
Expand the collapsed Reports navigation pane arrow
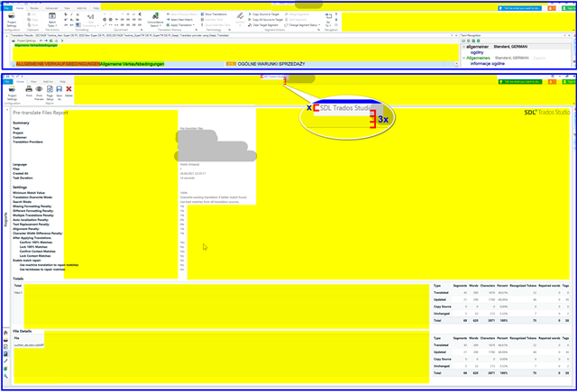click(x=6, y=110)
